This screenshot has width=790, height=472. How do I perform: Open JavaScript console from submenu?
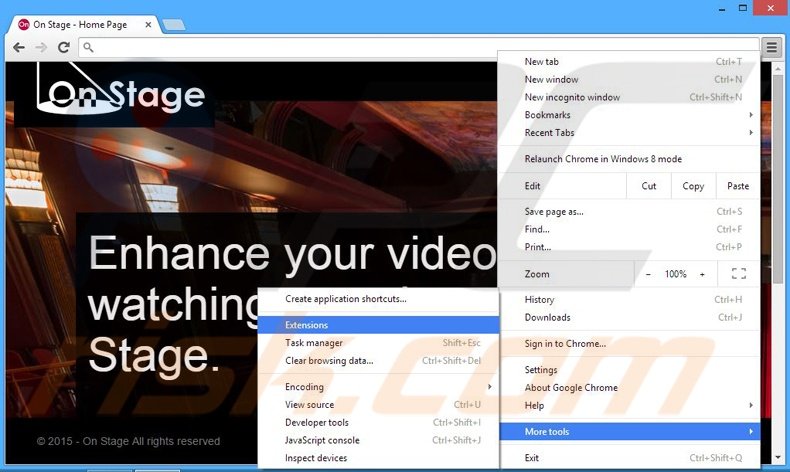click(x=378, y=440)
